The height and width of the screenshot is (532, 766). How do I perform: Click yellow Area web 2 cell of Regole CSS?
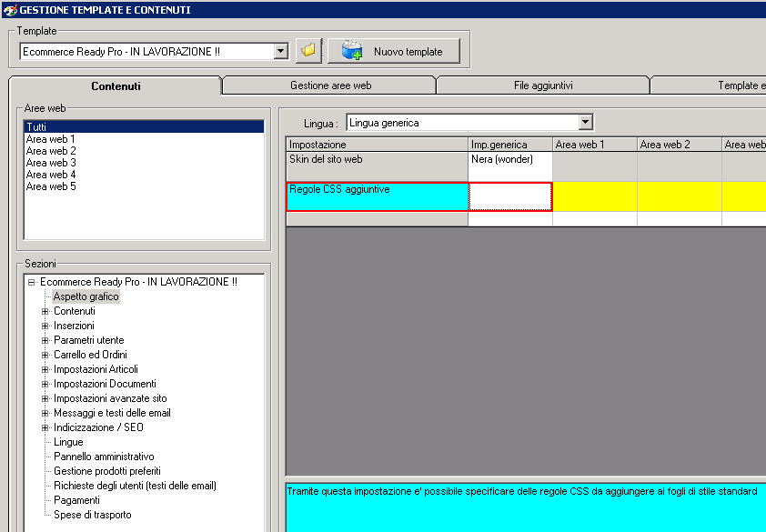679,196
